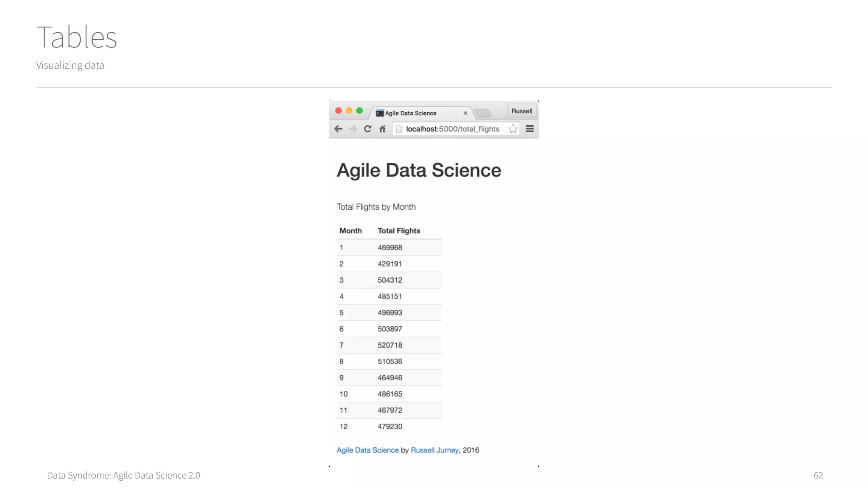Click the Data Syndrome footer text
Viewport: 868px width, 488px height.
(123, 475)
